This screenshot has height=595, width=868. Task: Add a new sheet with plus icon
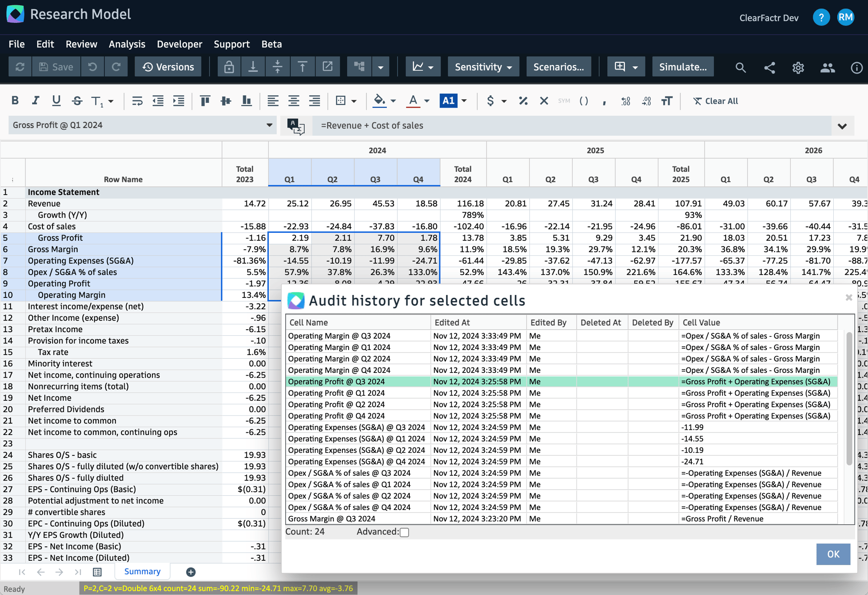191,572
